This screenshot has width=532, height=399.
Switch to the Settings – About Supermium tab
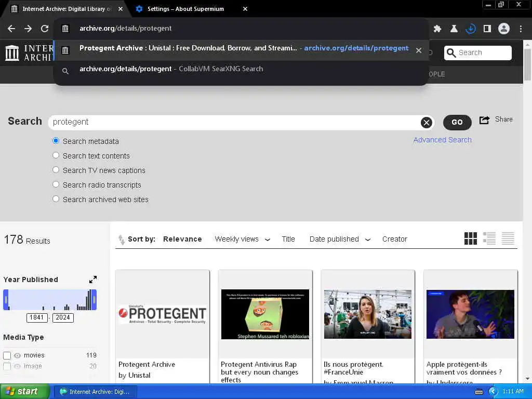pyautogui.click(x=192, y=9)
